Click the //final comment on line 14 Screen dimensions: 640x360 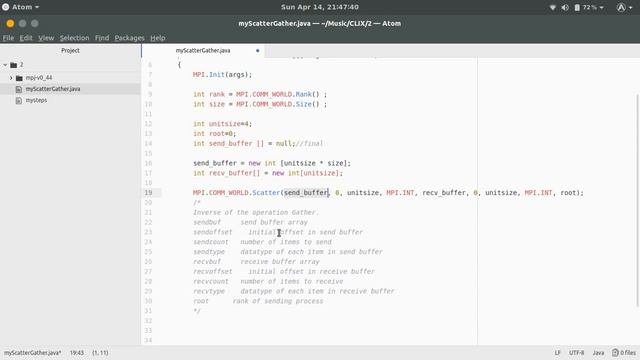pos(309,144)
